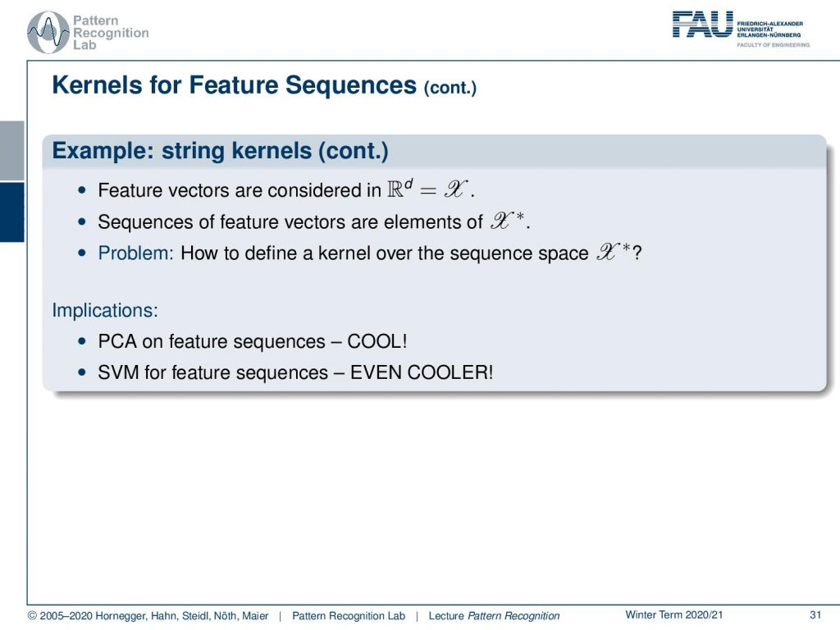Click the Pattern Recognition Lab logo icon
The width and height of the screenshot is (840, 630).
point(48,32)
